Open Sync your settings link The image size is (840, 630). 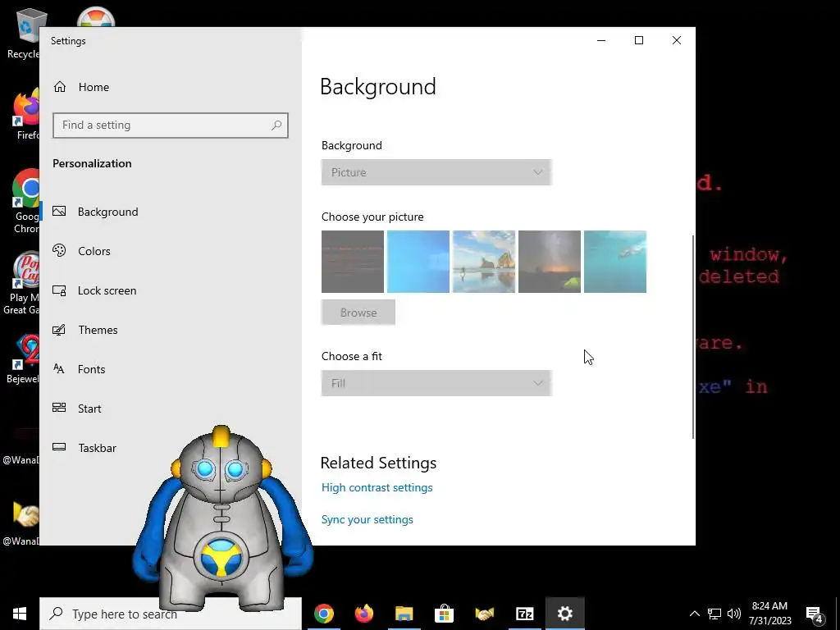point(367,519)
